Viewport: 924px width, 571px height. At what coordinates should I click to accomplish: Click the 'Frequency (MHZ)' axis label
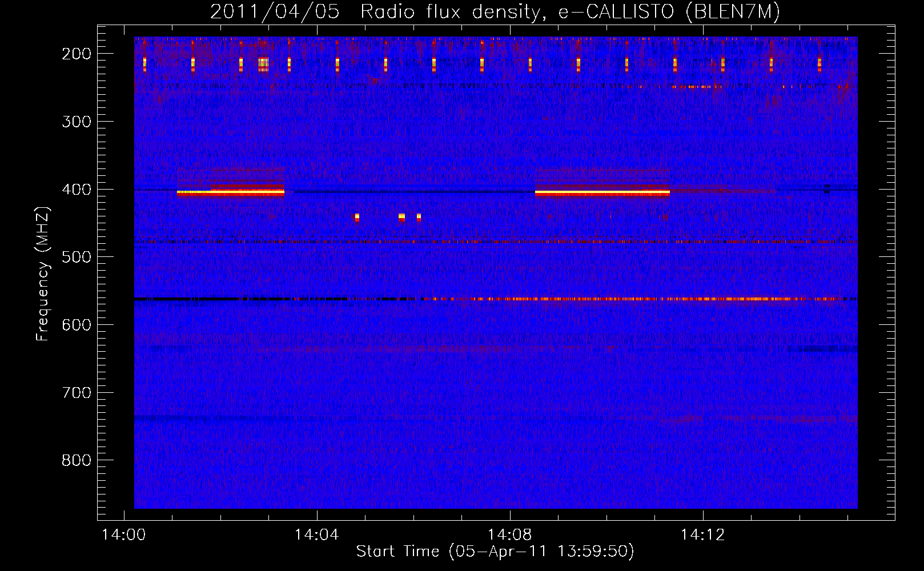pyautogui.click(x=42, y=274)
